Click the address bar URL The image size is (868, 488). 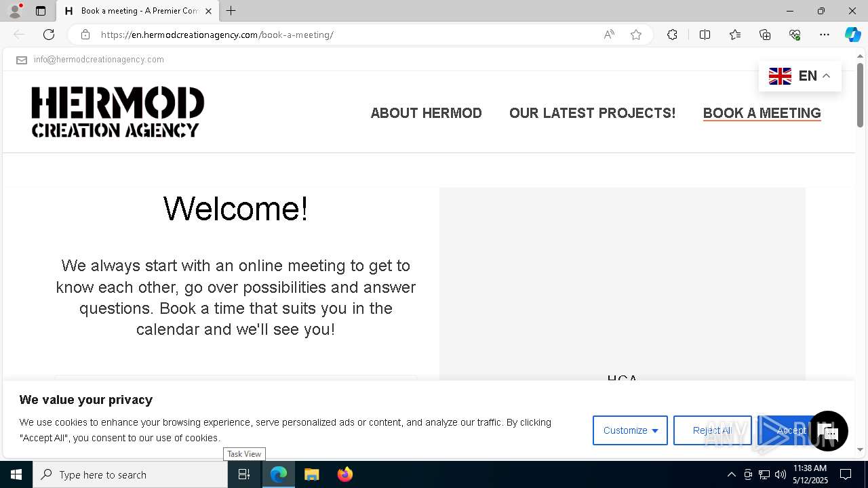point(217,35)
